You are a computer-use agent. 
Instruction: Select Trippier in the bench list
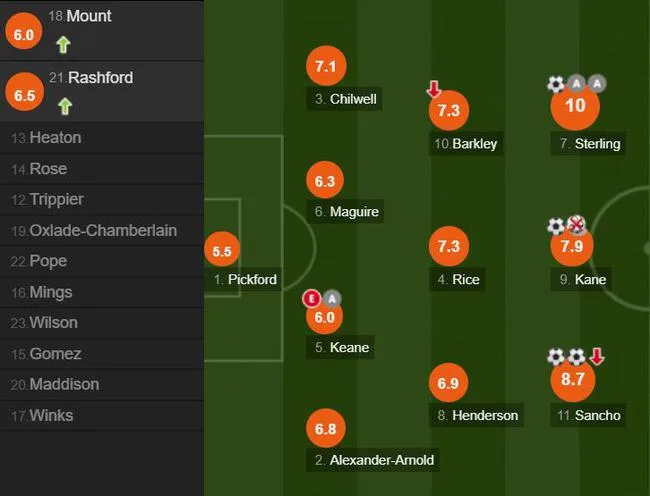coord(102,199)
